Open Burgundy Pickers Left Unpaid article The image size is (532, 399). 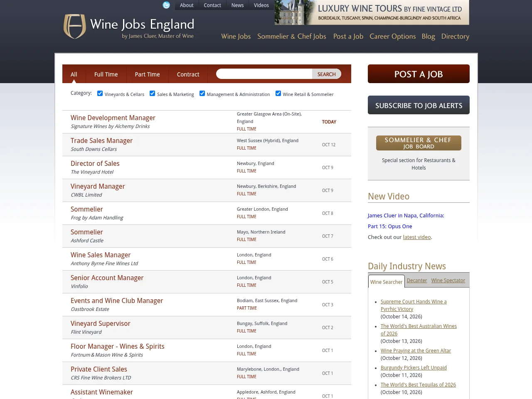pos(414,368)
